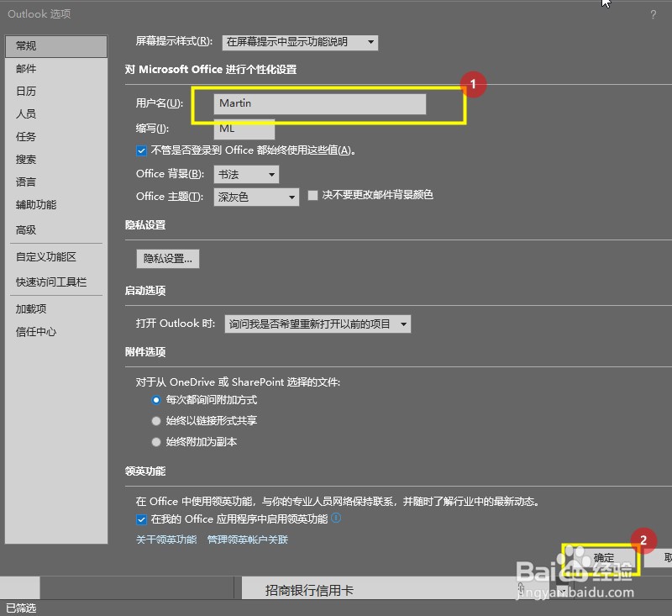The height and width of the screenshot is (616, 672).
Task: Open the 搜索 options category
Action: coord(56,160)
